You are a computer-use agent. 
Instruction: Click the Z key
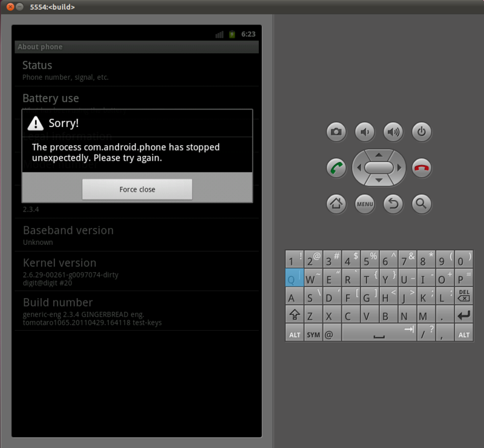click(x=313, y=314)
